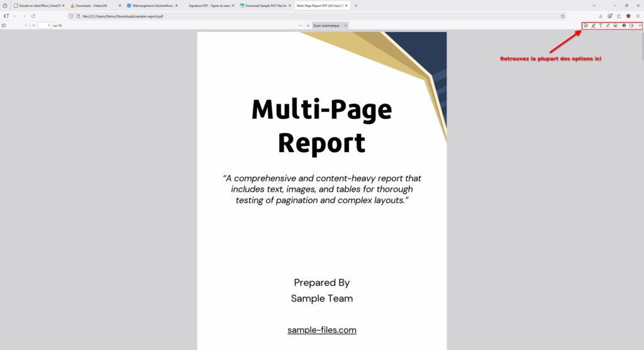Image resolution: width=644 pixels, height=350 pixels.
Task: Click the zoom in plus button
Action: coord(308,26)
